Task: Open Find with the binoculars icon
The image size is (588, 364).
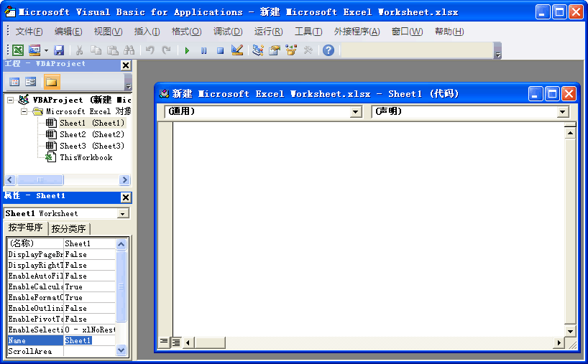Action: 129,50
